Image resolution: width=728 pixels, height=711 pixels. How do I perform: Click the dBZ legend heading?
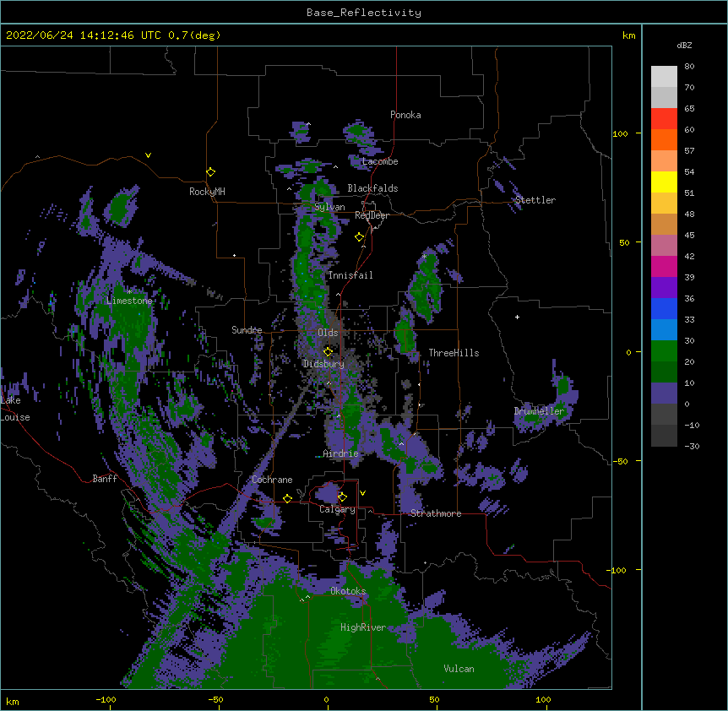click(684, 46)
